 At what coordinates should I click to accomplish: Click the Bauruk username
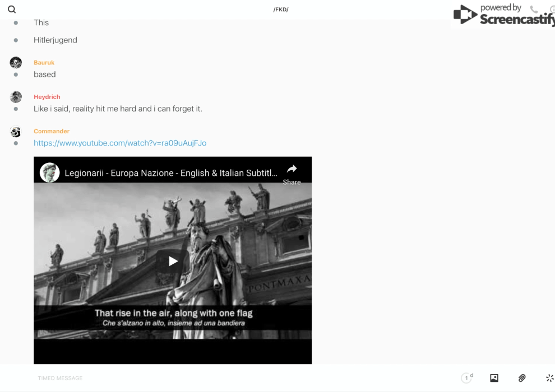pos(44,63)
